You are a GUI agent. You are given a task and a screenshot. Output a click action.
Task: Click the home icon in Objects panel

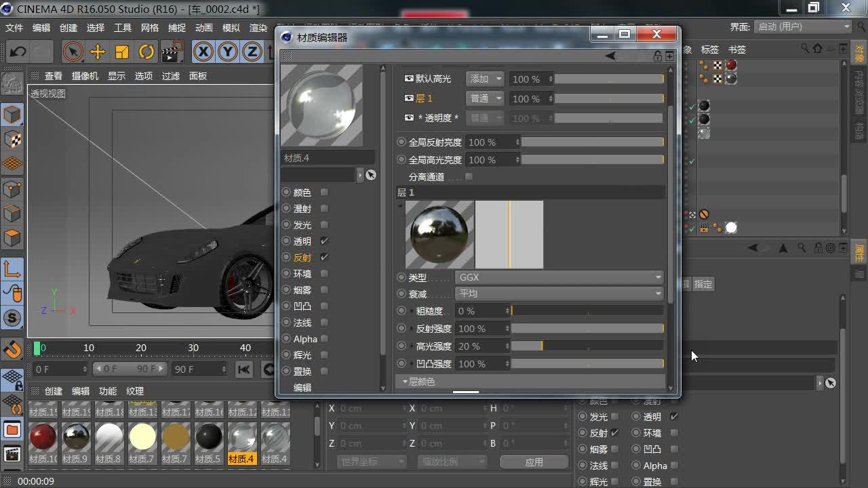(x=818, y=49)
